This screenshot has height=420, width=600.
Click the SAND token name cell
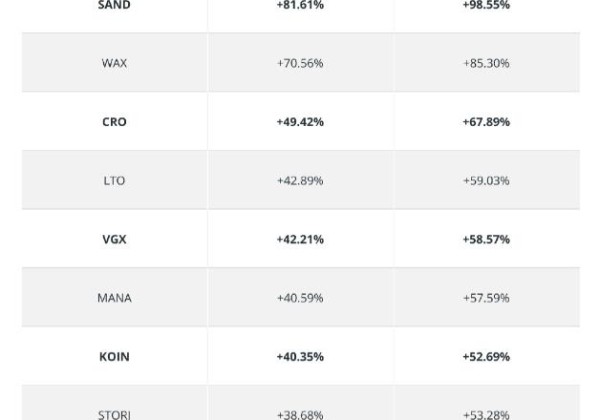point(114,6)
